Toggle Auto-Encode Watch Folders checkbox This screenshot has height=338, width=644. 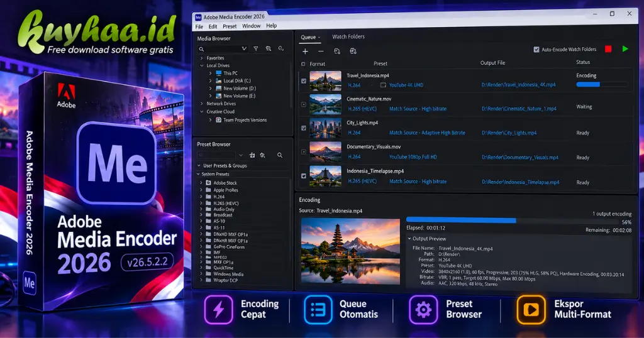click(536, 49)
